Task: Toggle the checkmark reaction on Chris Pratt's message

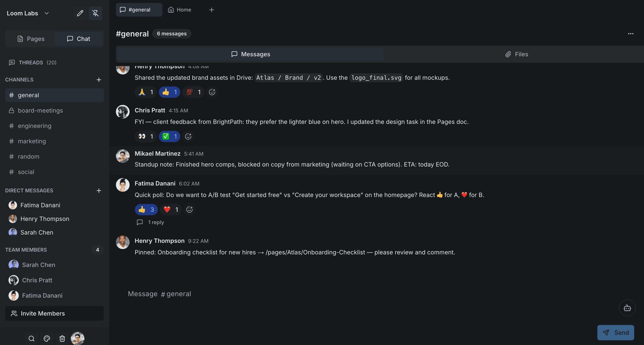Action: [169, 136]
